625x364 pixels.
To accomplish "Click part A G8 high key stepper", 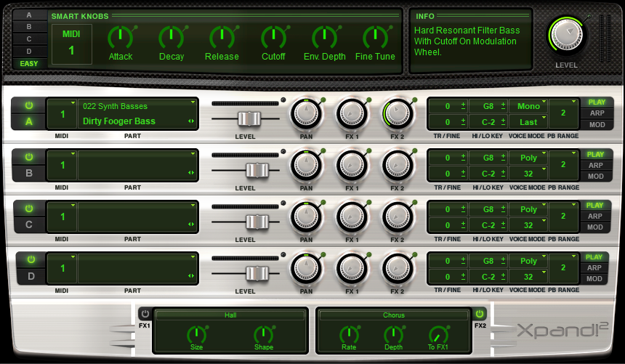I will [503, 106].
